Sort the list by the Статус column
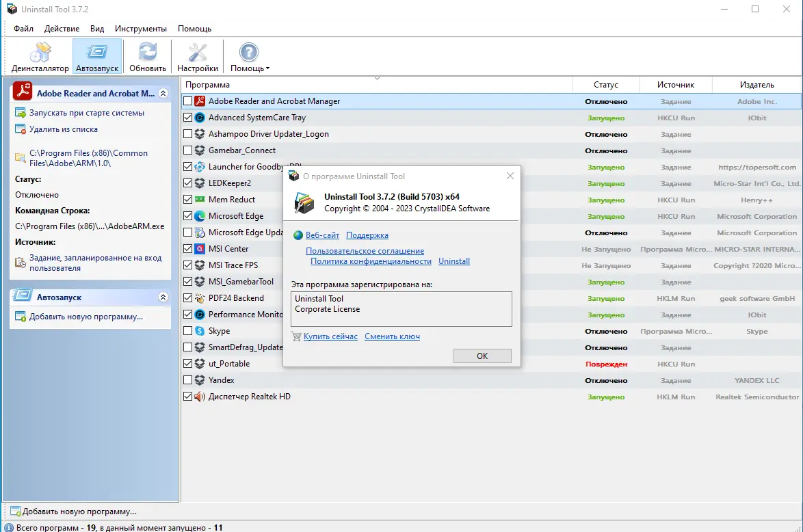Image resolution: width=803 pixels, height=532 pixels. coord(605,84)
